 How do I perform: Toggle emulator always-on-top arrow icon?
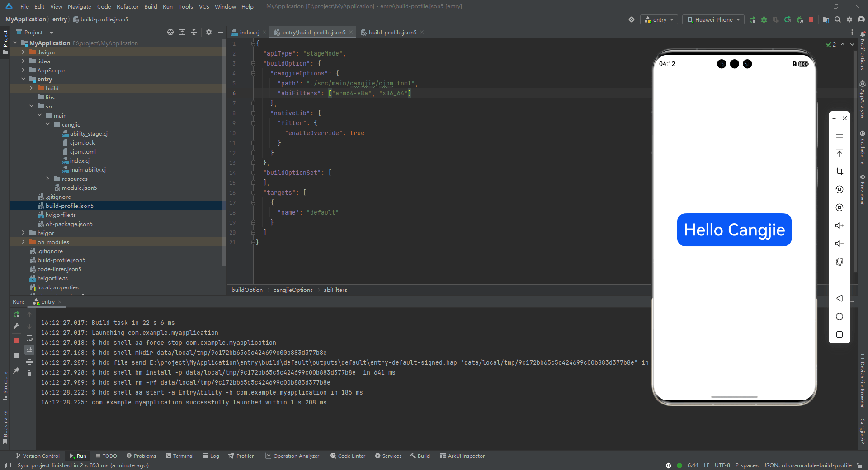840,153
